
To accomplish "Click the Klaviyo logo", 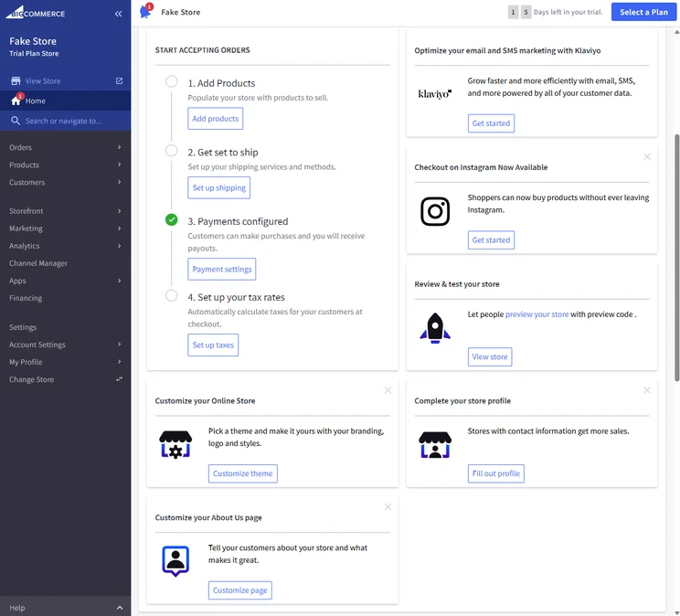I will [435, 94].
